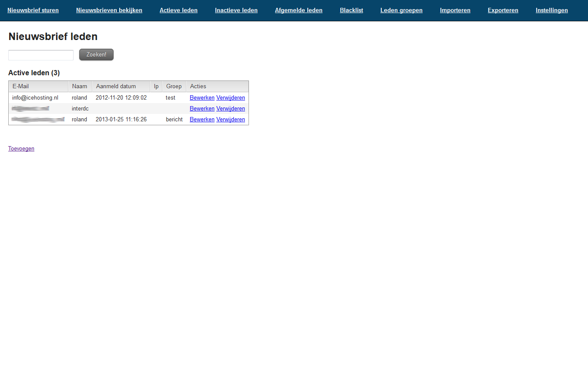Open the Inactieve leden page
The image size is (588, 371).
(236, 10)
